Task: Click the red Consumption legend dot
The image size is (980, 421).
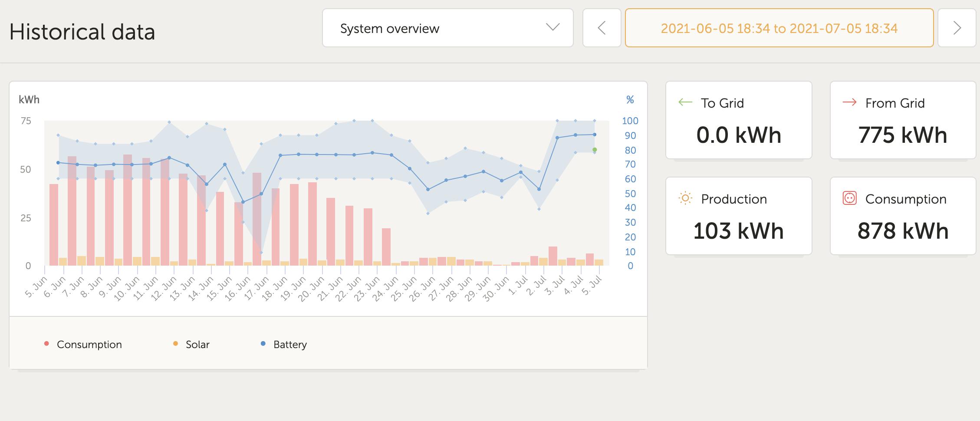Action: click(x=46, y=344)
